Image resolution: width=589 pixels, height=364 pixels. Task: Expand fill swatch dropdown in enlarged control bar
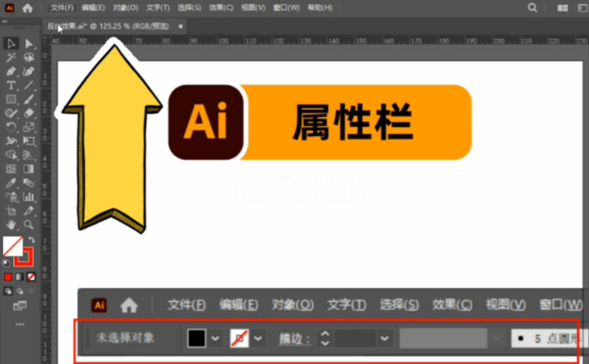[215, 339]
